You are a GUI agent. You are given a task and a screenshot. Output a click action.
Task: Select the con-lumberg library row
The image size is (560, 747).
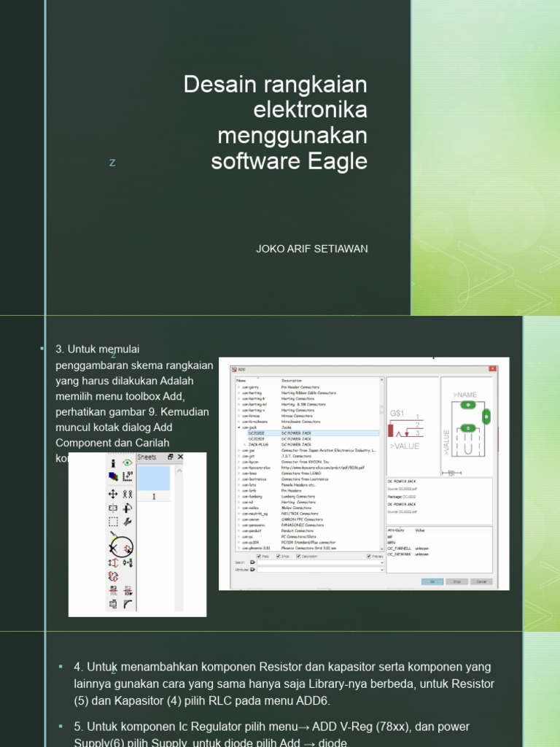point(308,496)
